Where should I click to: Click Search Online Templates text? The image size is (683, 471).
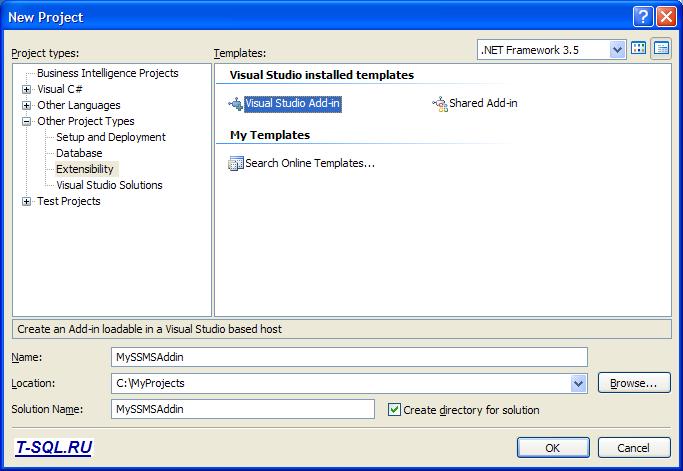coord(310,163)
